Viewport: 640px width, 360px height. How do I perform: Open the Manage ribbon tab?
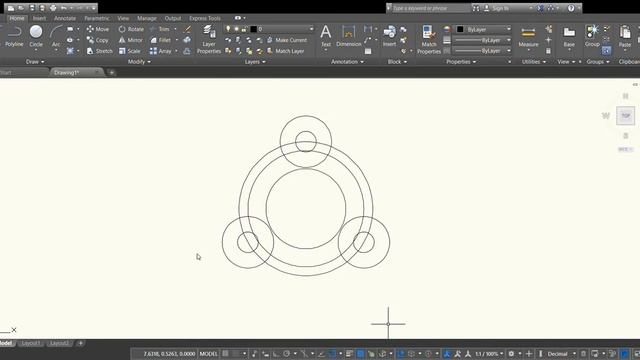147,18
